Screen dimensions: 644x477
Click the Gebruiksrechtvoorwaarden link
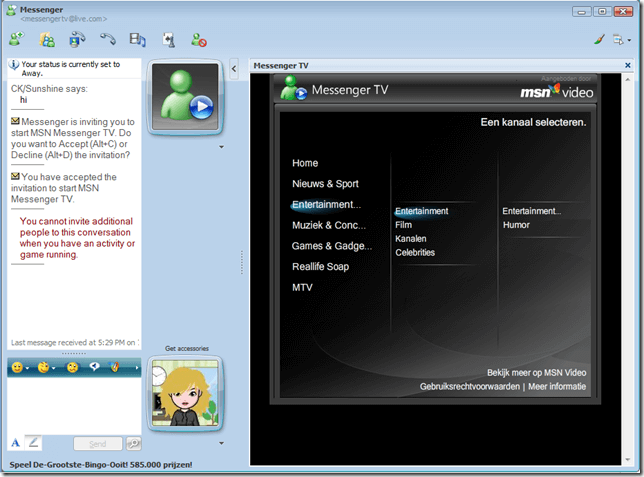point(470,386)
